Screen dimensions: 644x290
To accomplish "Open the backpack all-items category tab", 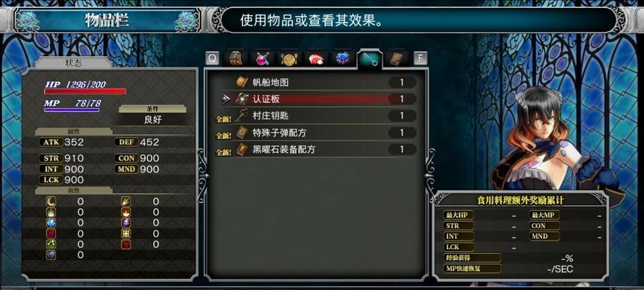I will pos(236,59).
